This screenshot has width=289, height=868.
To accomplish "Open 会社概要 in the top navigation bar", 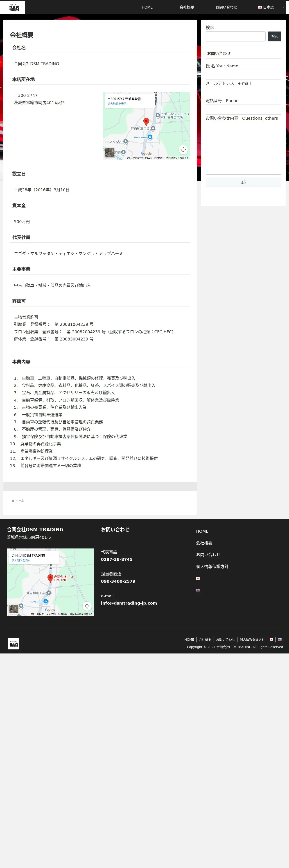I will click(187, 7).
